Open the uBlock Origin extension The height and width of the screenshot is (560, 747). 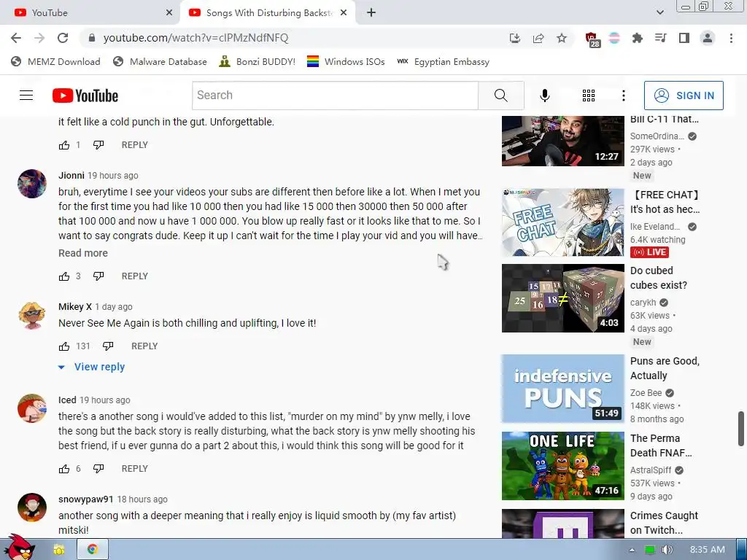click(592, 39)
